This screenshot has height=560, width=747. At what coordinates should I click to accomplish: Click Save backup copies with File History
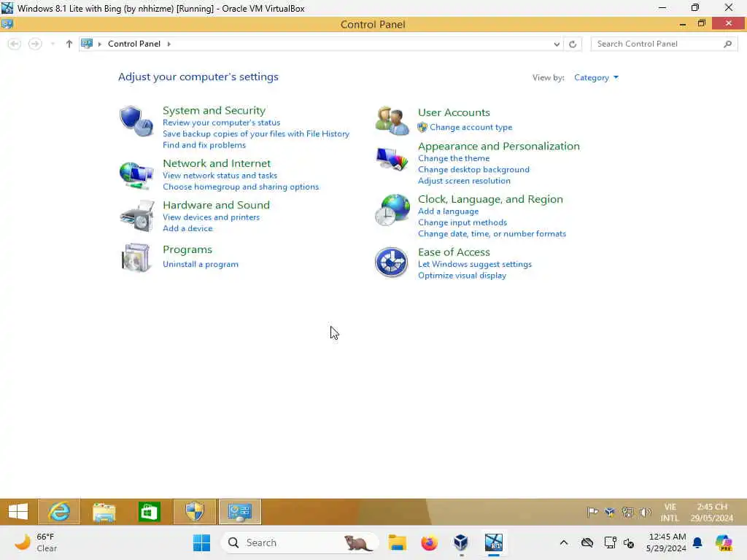[x=256, y=134]
